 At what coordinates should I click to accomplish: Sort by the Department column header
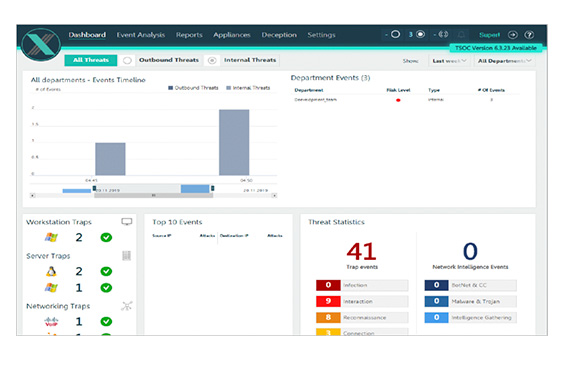(309, 90)
